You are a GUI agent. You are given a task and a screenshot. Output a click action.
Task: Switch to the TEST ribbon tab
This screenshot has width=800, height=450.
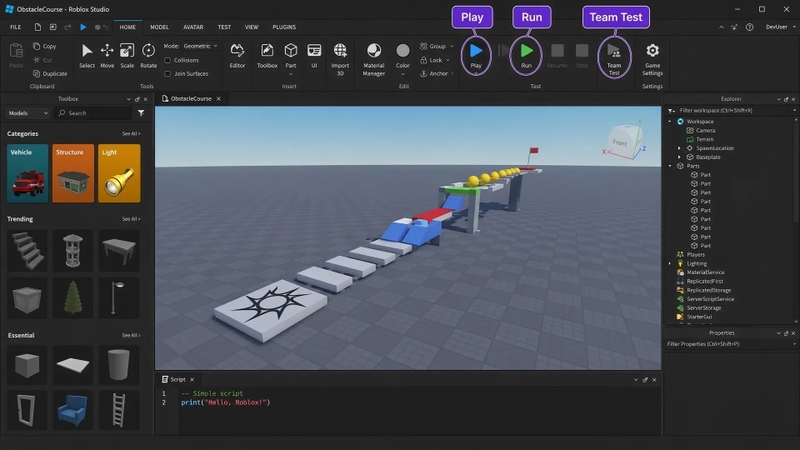pos(224,27)
